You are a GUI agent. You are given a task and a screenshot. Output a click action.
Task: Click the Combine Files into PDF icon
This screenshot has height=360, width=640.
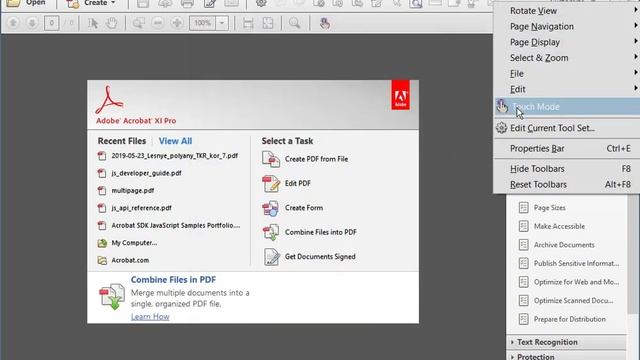(x=271, y=232)
